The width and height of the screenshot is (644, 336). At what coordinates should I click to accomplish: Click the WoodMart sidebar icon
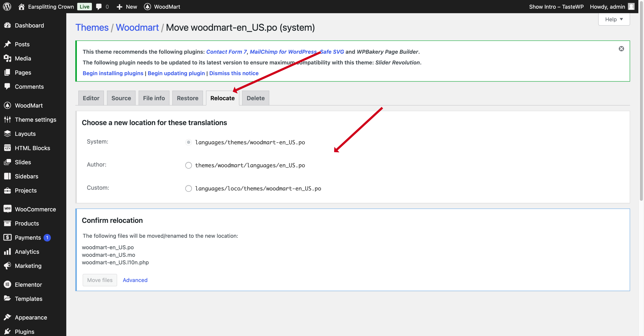(8, 105)
